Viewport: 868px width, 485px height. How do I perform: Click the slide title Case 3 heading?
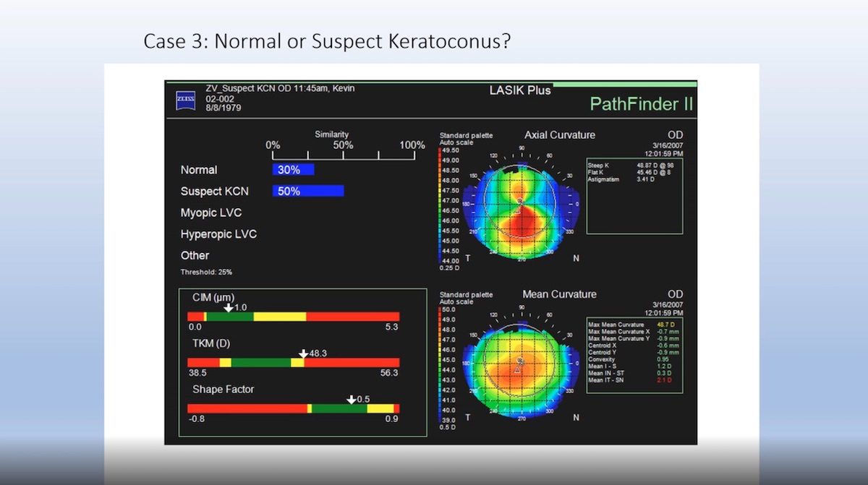click(x=328, y=41)
